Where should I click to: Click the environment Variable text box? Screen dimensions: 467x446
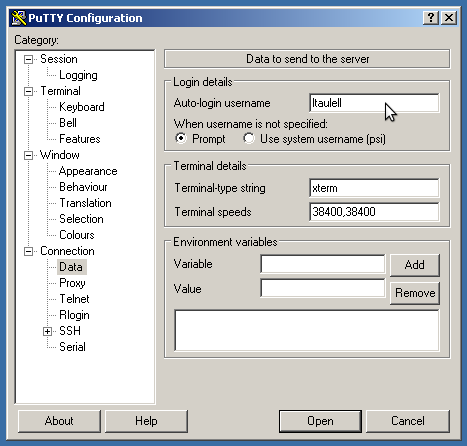click(323, 264)
